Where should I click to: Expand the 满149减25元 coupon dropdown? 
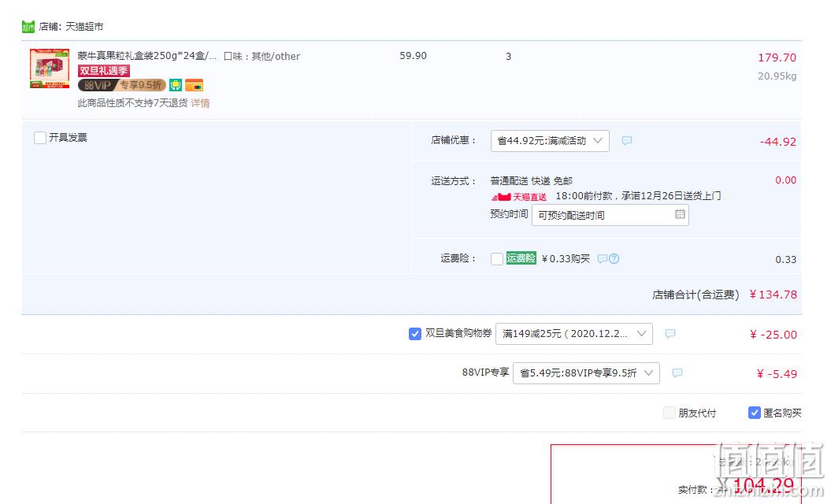coord(574,334)
